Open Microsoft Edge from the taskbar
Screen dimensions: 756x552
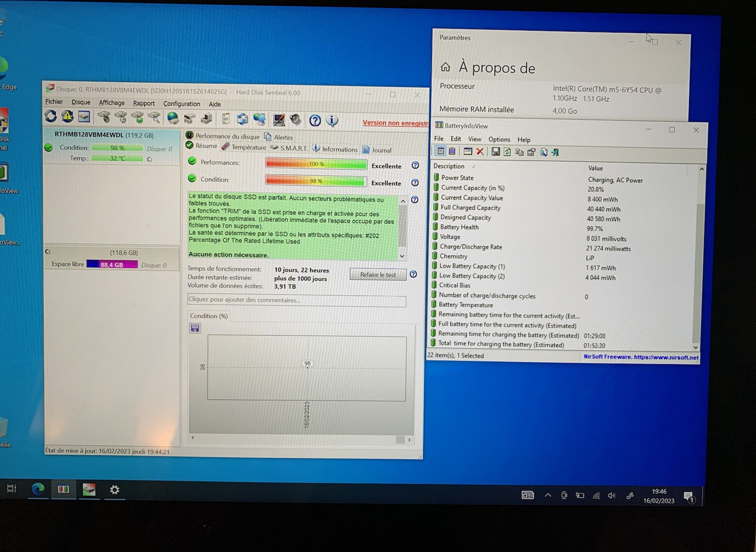pos(38,489)
